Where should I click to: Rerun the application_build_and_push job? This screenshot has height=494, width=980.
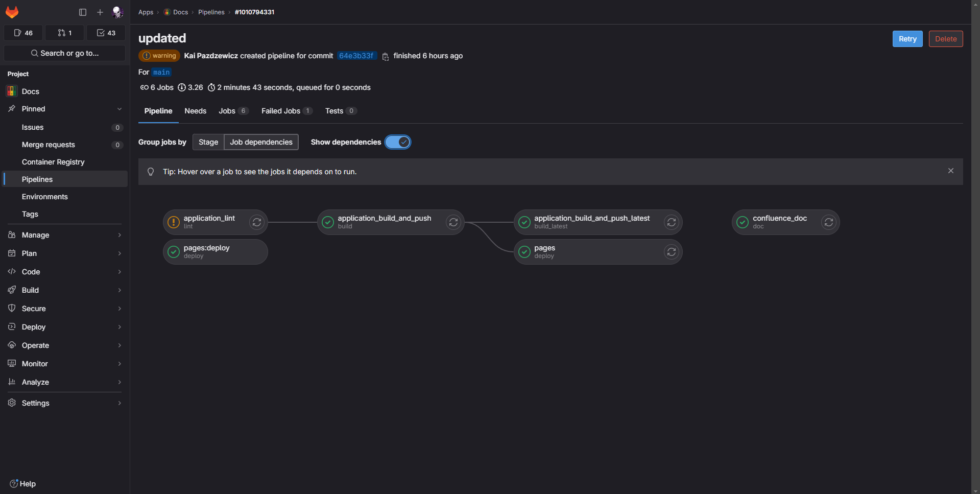tap(453, 222)
